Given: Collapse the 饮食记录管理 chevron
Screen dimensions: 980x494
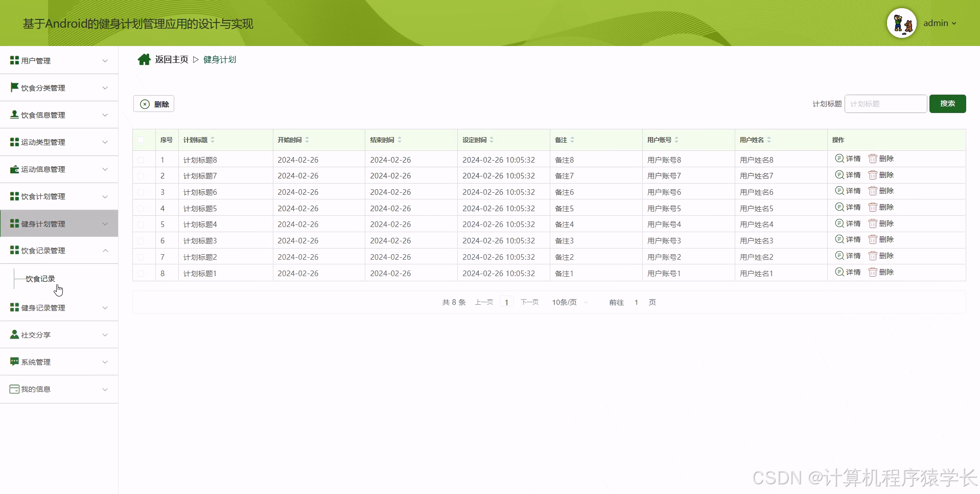Looking at the screenshot, I should tap(105, 251).
